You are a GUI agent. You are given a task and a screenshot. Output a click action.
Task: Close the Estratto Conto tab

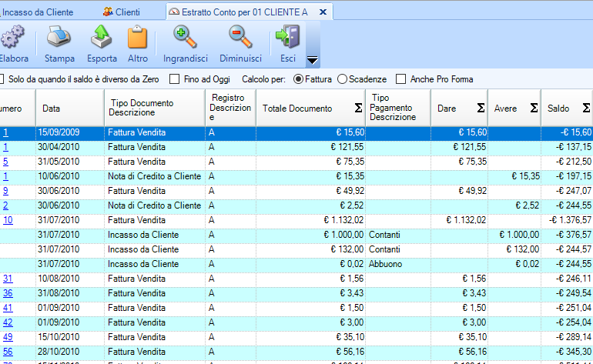click(x=323, y=12)
